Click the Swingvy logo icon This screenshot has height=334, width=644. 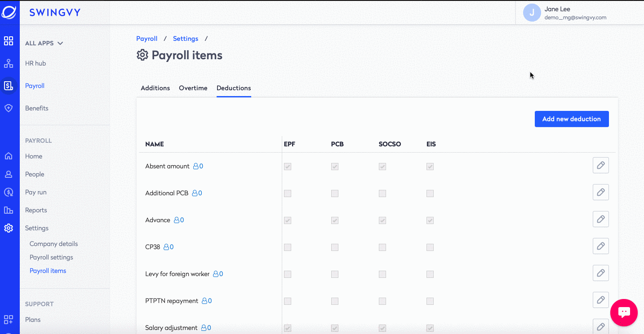pyautogui.click(x=9, y=12)
